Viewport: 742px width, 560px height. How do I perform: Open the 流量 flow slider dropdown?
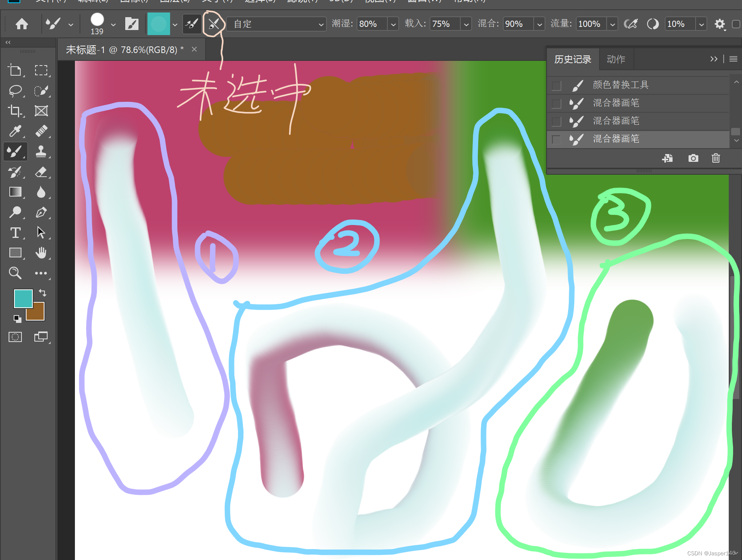[x=612, y=24]
